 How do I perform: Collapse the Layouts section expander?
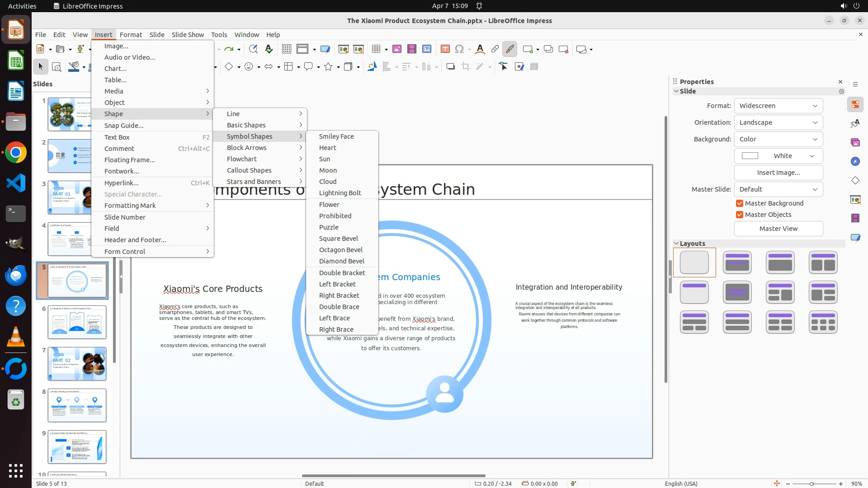(677, 244)
